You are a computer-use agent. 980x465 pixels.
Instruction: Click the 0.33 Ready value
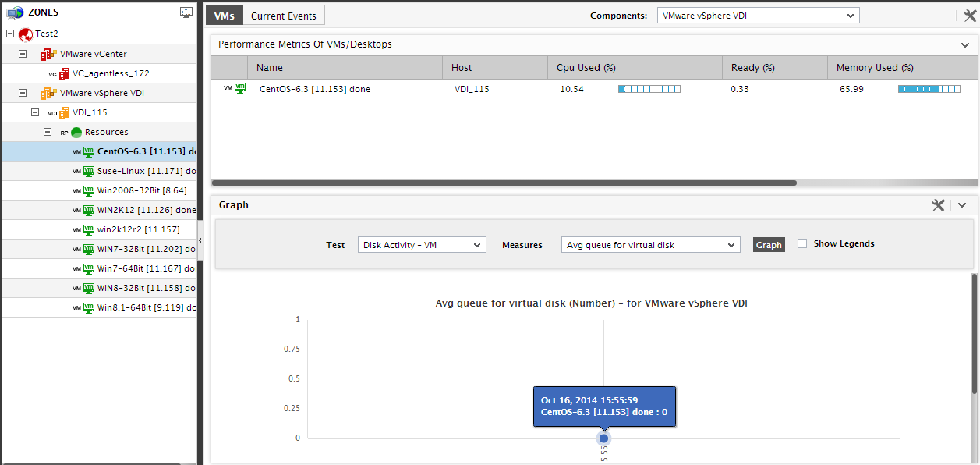click(740, 89)
